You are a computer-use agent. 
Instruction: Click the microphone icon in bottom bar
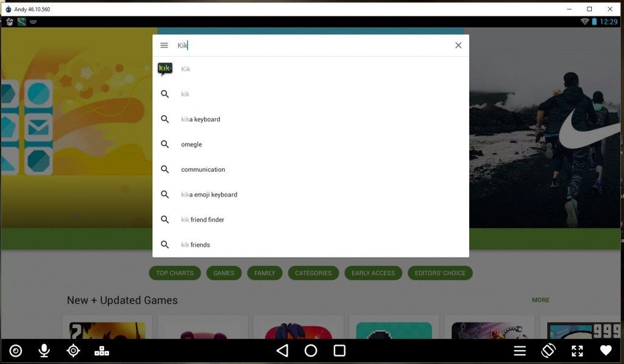[x=44, y=351]
